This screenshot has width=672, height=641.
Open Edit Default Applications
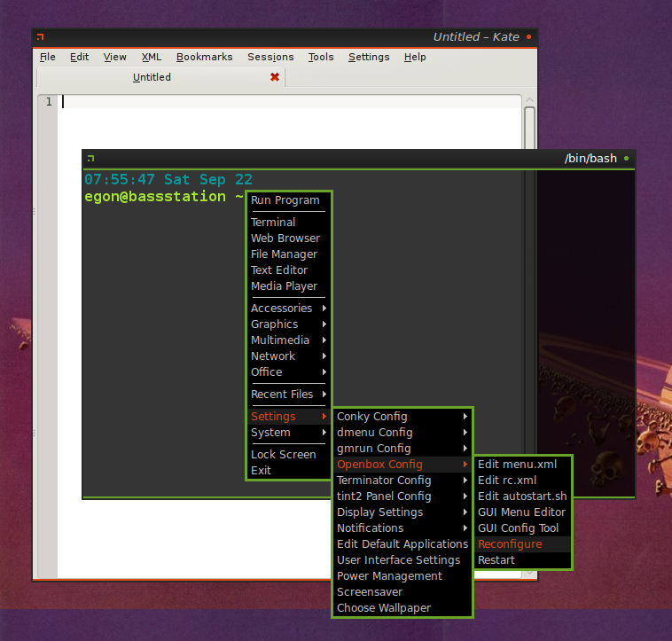[402, 543]
